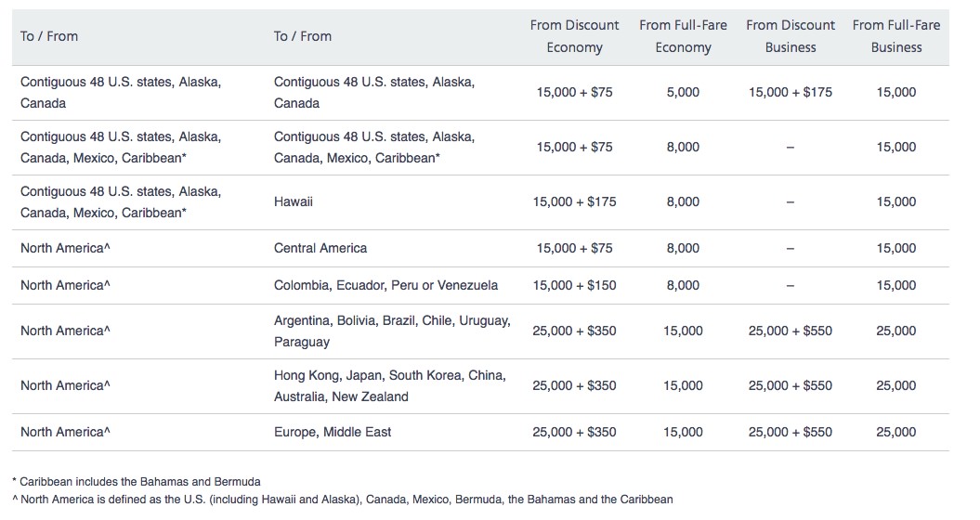Click the 15,000 + $175 discount business value
The height and width of the screenshot is (520, 980).
click(x=791, y=92)
